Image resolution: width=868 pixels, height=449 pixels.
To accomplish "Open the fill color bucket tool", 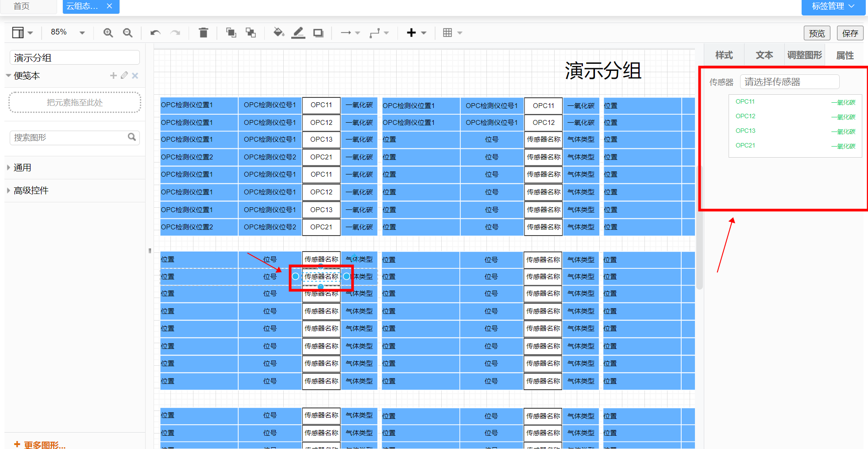I will [278, 33].
